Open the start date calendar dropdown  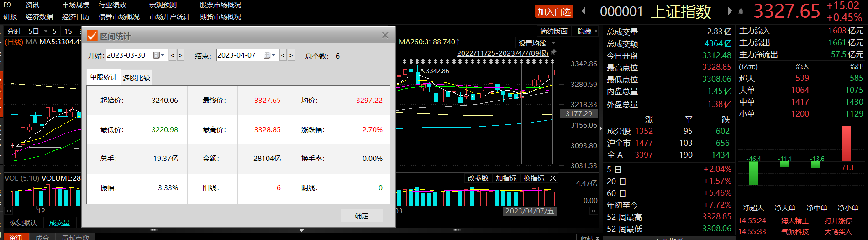click(x=159, y=55)
